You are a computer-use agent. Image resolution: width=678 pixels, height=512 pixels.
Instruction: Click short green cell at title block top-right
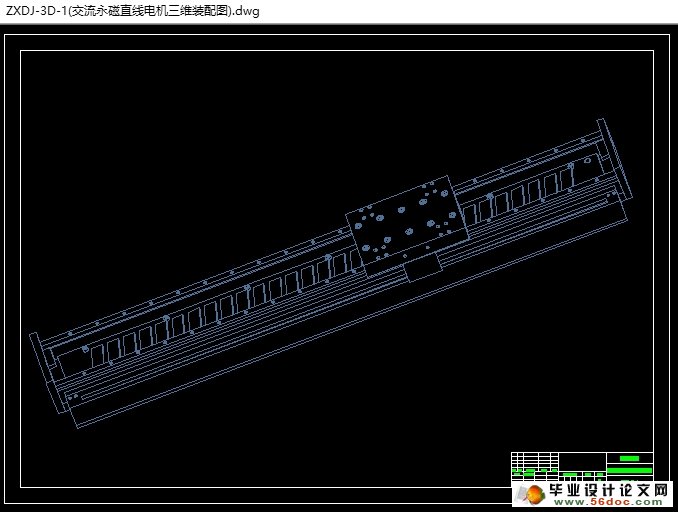(629, 458)
